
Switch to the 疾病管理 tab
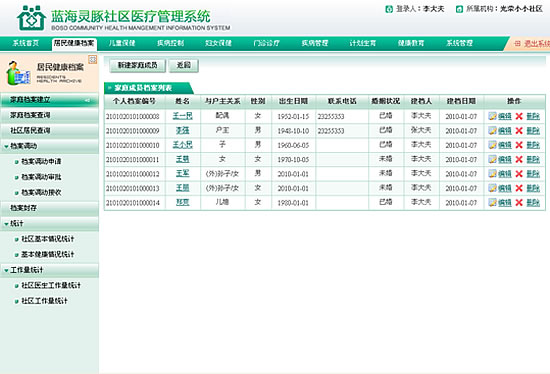coord(315,43)
